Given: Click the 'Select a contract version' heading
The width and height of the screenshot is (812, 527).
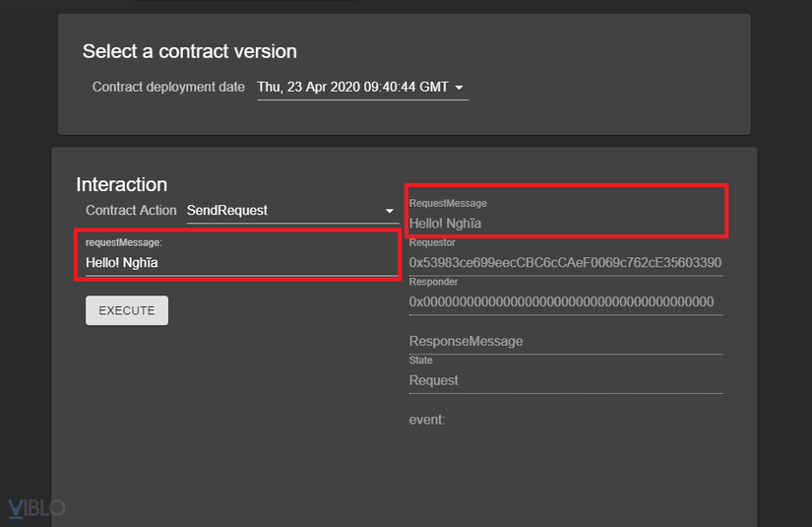Looking at the screenshot, I should 190,51.
